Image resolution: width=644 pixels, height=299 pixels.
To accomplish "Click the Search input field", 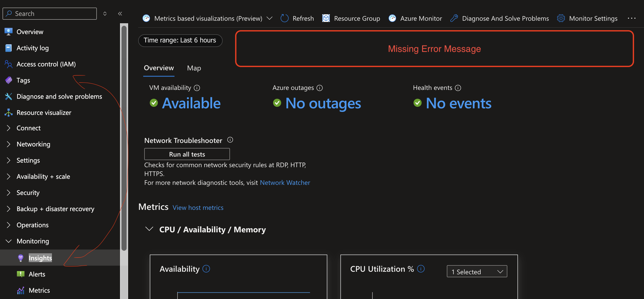I will tap(49, 13).
